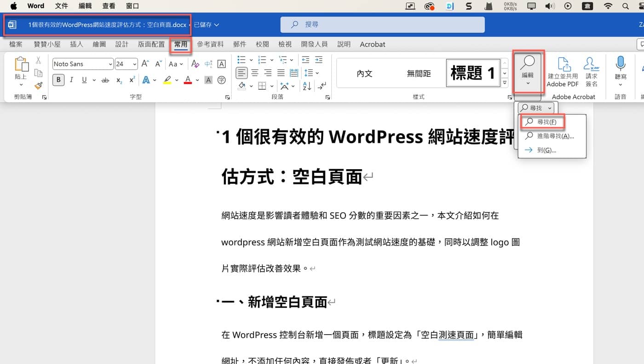644x364 pixels.
Task: Decrease paragraph indent
Action: coord(305,60)
